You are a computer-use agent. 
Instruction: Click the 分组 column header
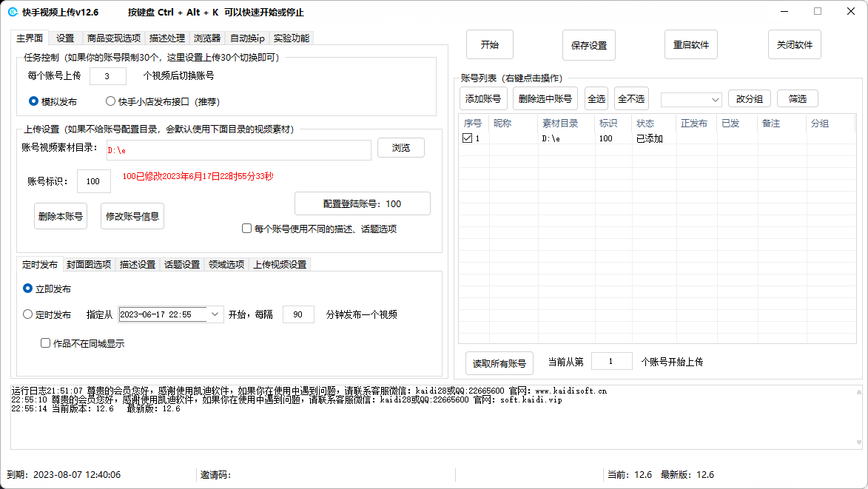point(831,124)
